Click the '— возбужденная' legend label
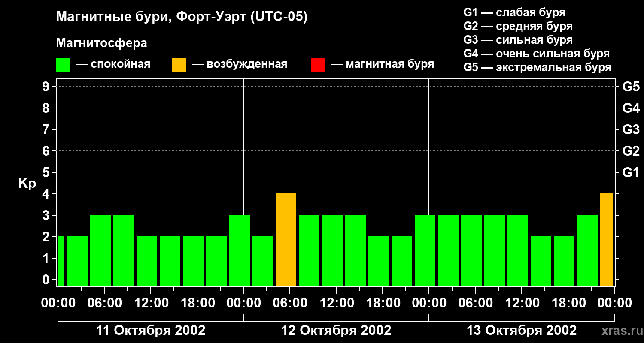This screenshot has height=343, width=644. click(x=240, y=64)
